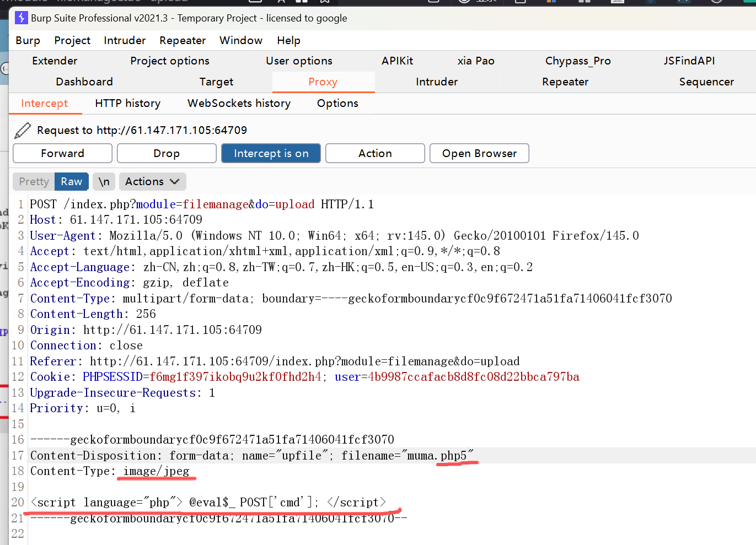This screenshot has height=545, width=756.
Task: Click the Action button
Action: click(375, 153)
